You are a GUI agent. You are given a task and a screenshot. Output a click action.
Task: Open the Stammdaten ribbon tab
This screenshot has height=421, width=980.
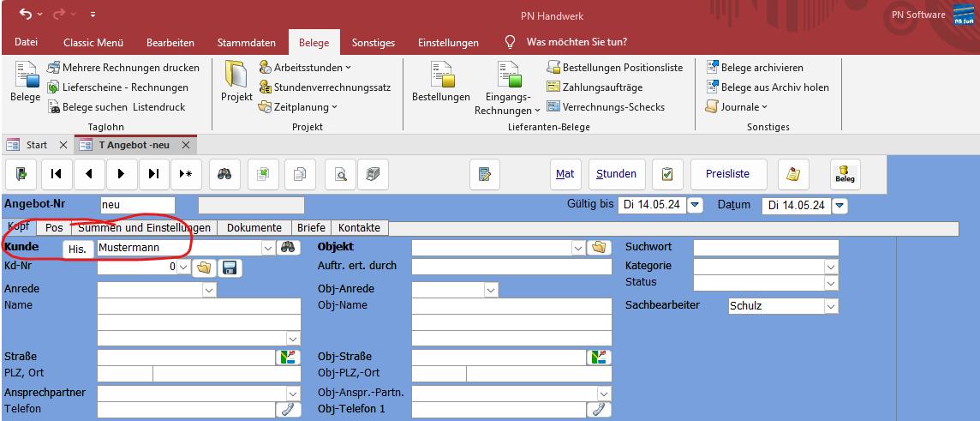[x=246, y=43]
